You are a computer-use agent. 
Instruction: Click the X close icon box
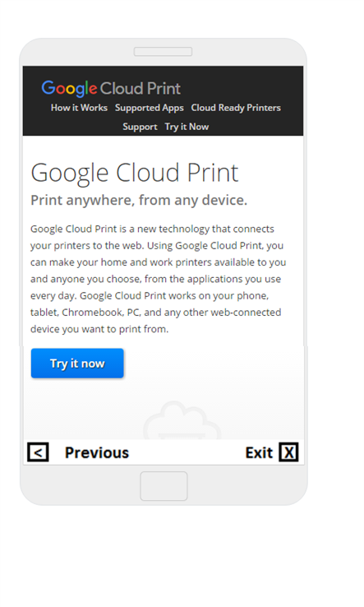(x=288, y=452)
